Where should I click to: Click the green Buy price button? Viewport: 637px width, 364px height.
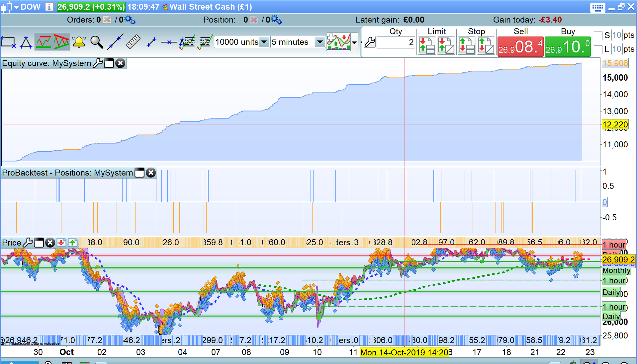coord(568,47)
